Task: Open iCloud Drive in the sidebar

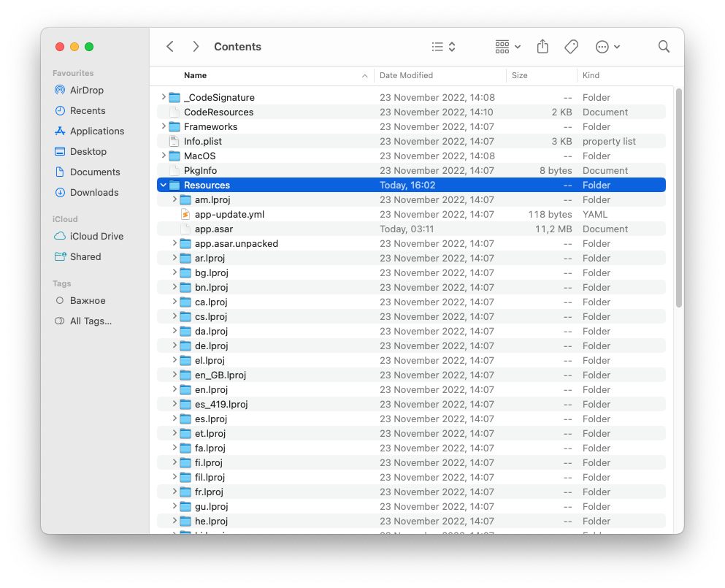Action: (96, 236)
